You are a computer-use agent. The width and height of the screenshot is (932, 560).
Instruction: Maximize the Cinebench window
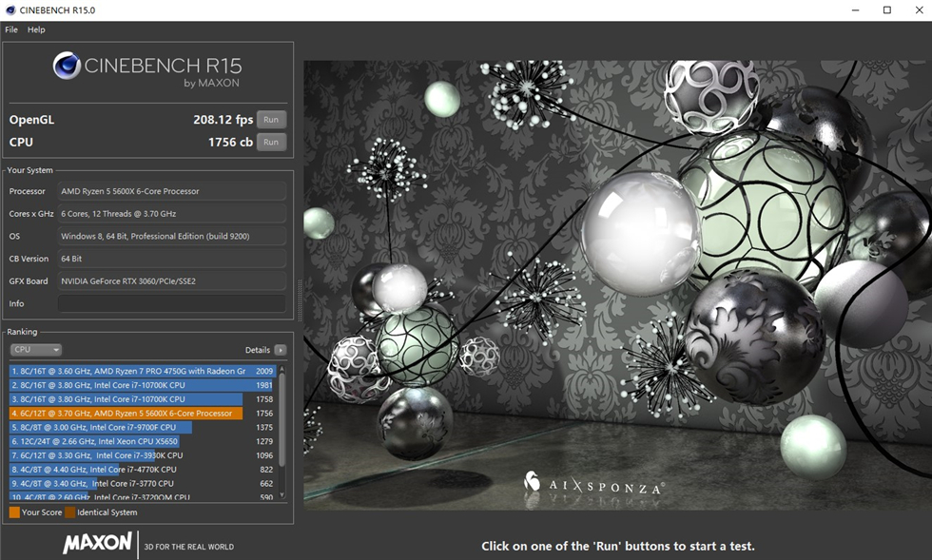[886, 10]
